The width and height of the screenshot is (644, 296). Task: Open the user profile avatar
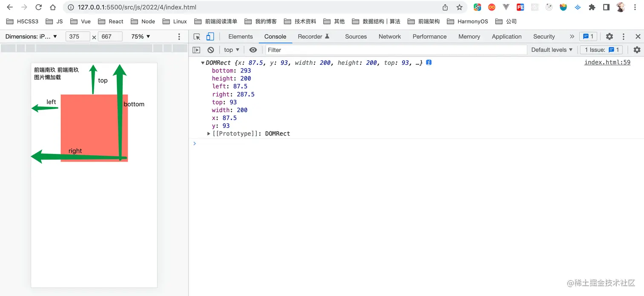tap(621, 7)
